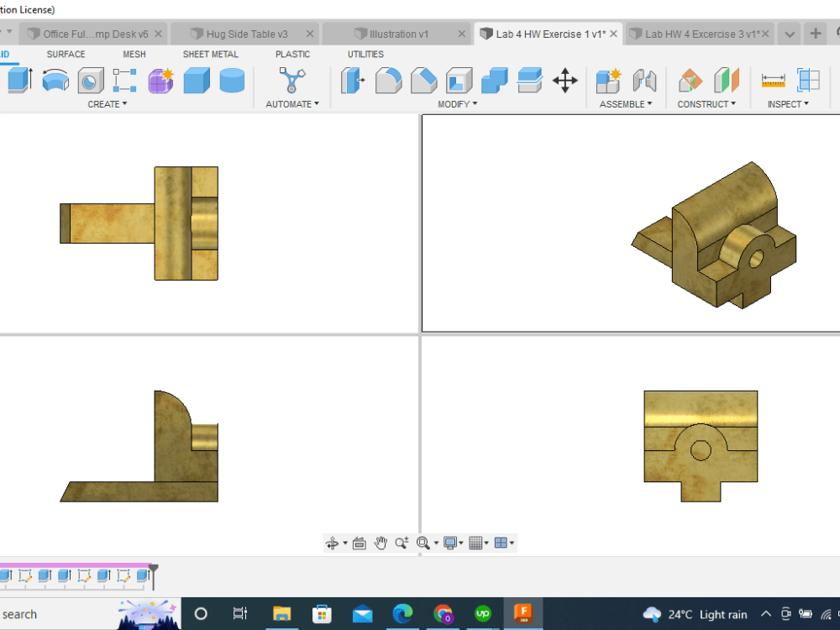Switch to the UTILITIES tab
Viewport: 840px width, 630px height.
coord(365,54)
